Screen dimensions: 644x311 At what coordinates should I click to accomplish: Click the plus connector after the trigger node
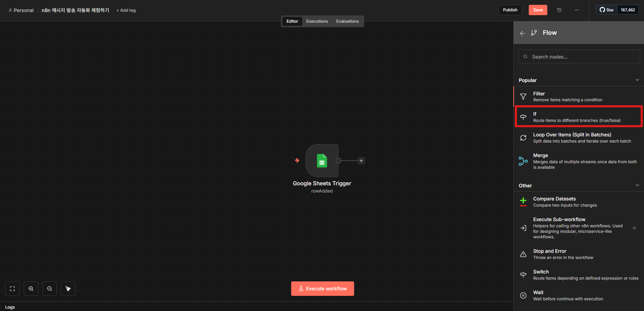coord(361,161)
